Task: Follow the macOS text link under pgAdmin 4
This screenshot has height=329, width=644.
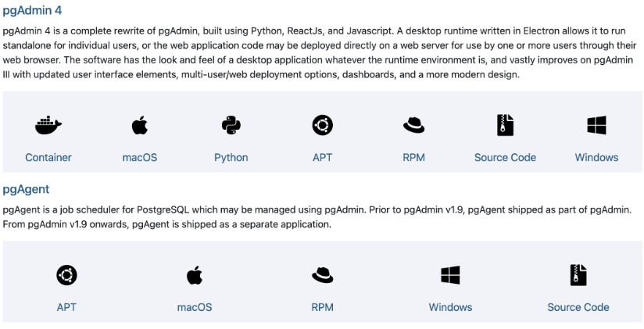Action: pos(140,157)
